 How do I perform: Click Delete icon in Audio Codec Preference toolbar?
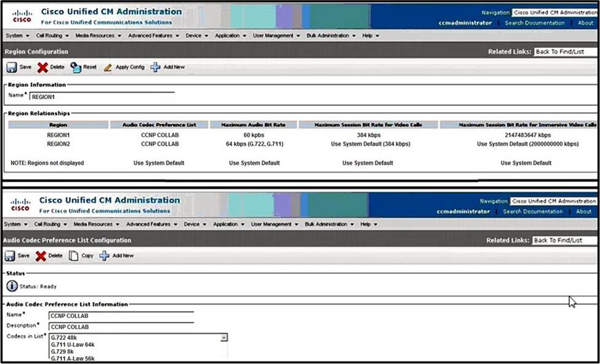41,256
